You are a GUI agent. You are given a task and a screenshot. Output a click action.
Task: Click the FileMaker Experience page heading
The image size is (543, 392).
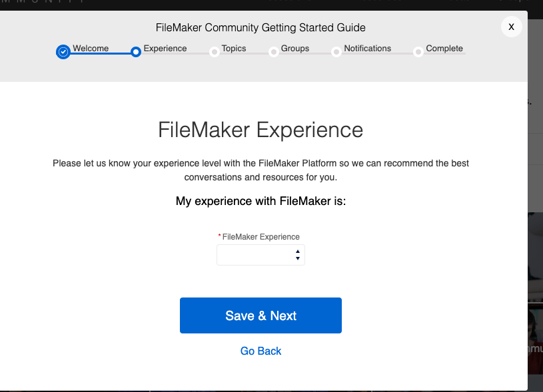[261, 130]
